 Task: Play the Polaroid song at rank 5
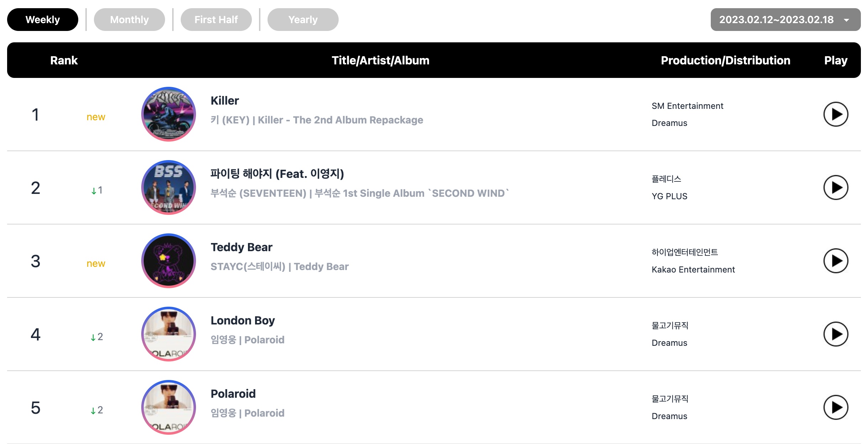click(836, 407)
